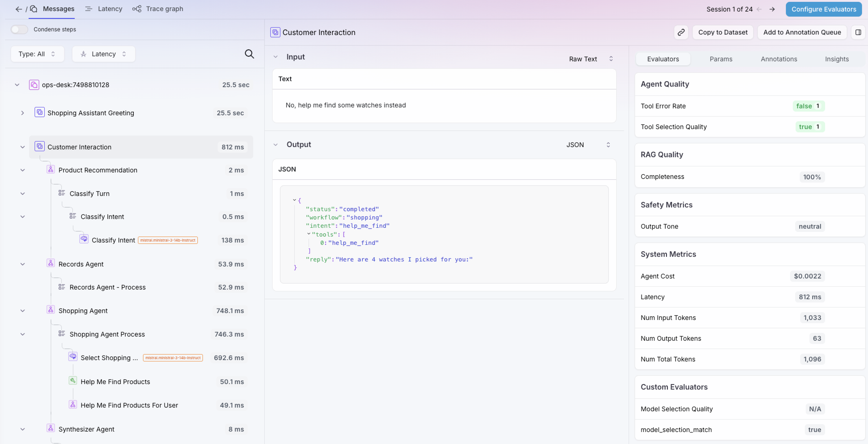Click Shopping Assistant Greeting trace icon
Image resolution: width=868 pixels, height=444 pixels.
click(40, 112)
